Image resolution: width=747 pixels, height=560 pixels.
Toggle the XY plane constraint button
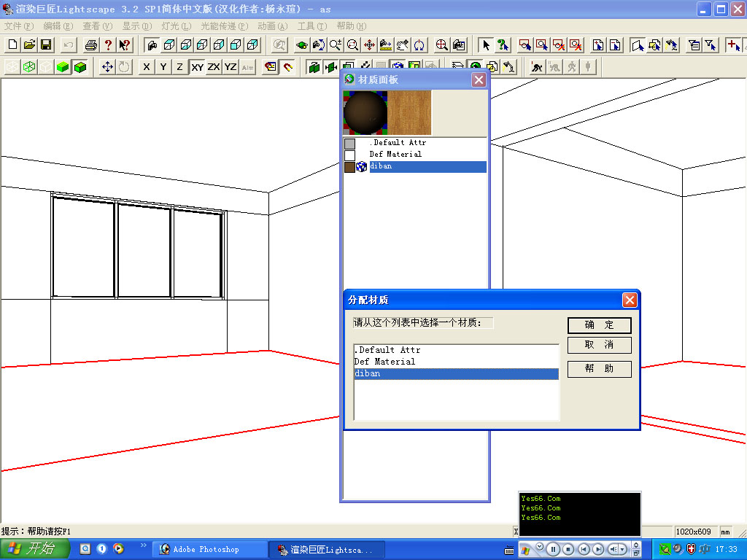197,67
